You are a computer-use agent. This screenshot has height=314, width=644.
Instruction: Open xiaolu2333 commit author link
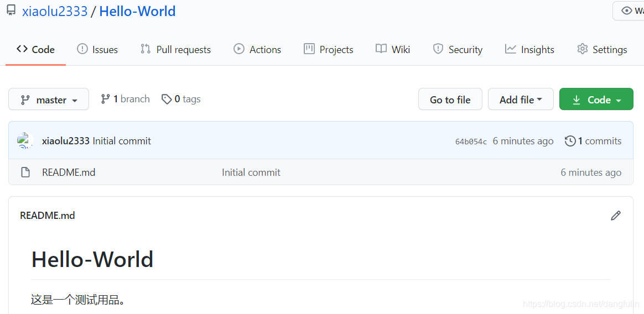(66, 141)
